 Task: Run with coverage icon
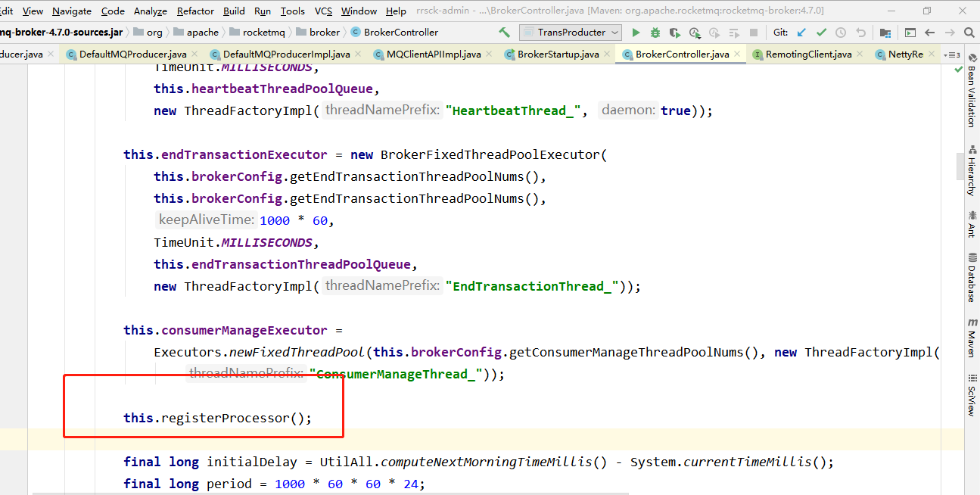coord(675,33)
